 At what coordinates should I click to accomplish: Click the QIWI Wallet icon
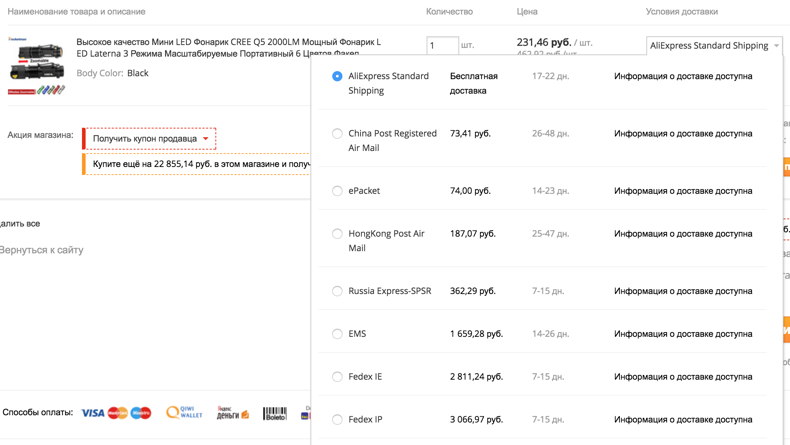pyautogui.click(x=185, y=413)
